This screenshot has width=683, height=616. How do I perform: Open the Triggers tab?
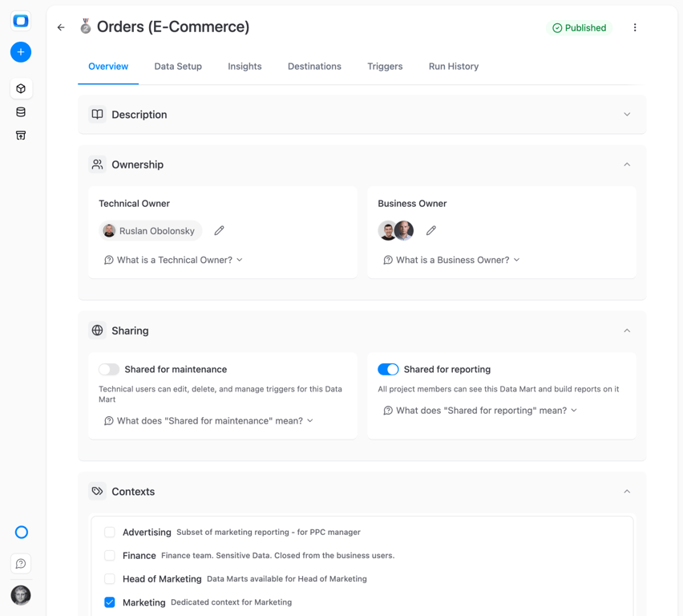pos(385,67)
